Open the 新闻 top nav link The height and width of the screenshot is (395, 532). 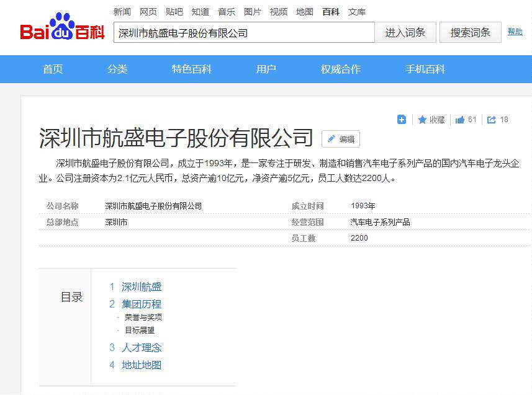click(122, 12)
